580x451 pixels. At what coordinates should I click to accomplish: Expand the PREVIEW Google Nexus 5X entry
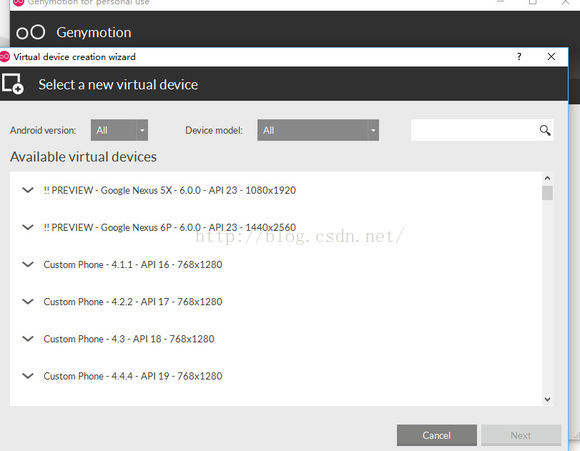click(28, 190)
